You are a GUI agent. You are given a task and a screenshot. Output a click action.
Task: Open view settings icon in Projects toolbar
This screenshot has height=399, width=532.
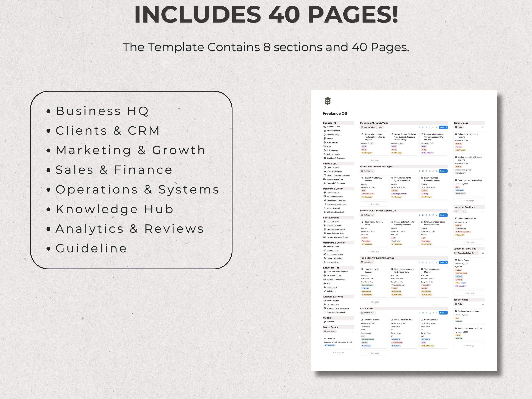click(x=437, y=215)
